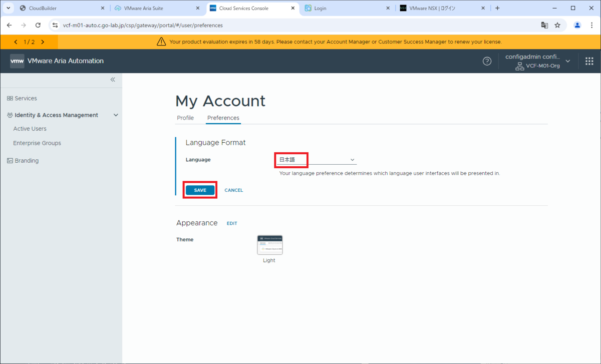
Task: Open the tab search dropdown arrow
Action: click(x=9, y=8)
